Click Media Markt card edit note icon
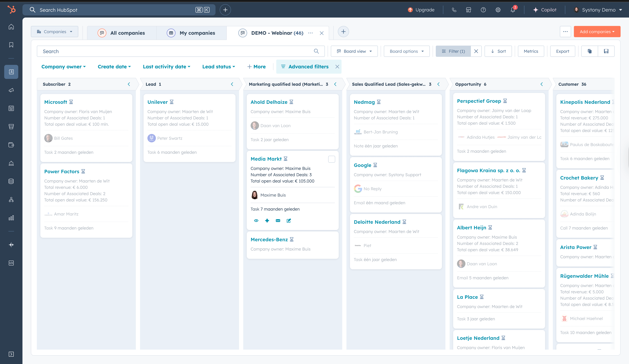Viewport: 629px width, 364px height. coord(289,220)
